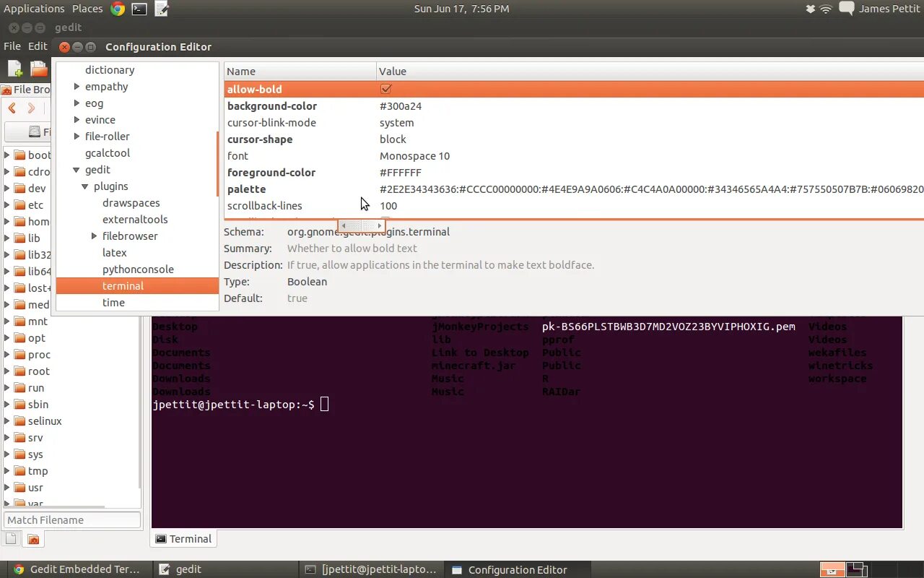
Task: Switch to Documents side pane tab icon
Action: click(x=11, y=539)
